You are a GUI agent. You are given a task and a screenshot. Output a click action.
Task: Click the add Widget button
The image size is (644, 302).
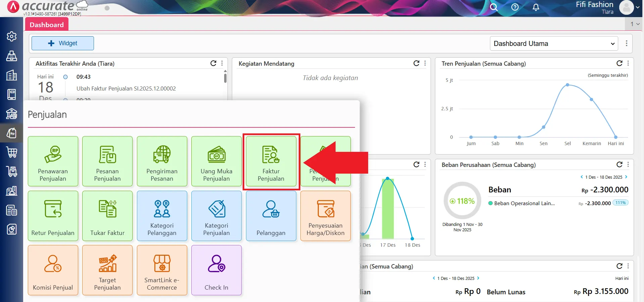pos(63,43)
